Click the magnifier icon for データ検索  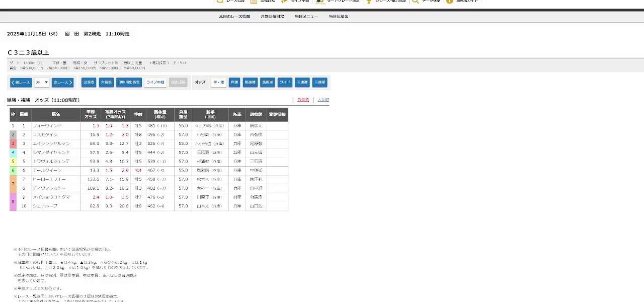416,2
